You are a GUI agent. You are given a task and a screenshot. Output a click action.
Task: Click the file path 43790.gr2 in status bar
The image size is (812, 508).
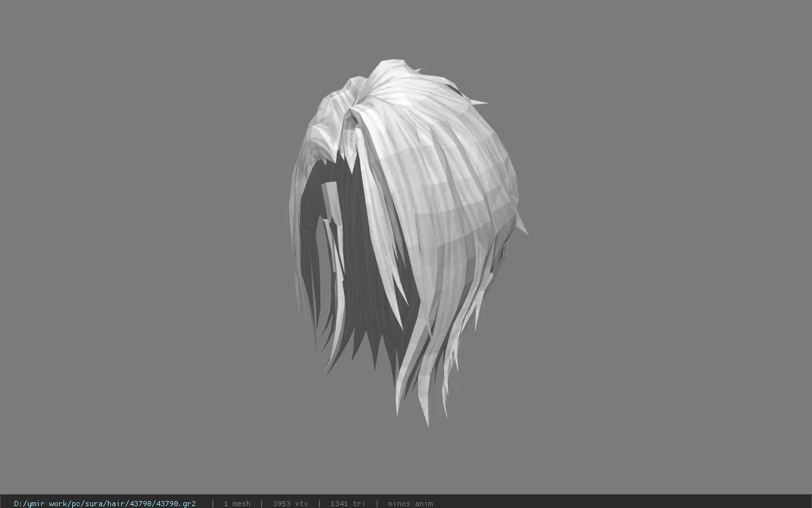(x=105, y=504)
